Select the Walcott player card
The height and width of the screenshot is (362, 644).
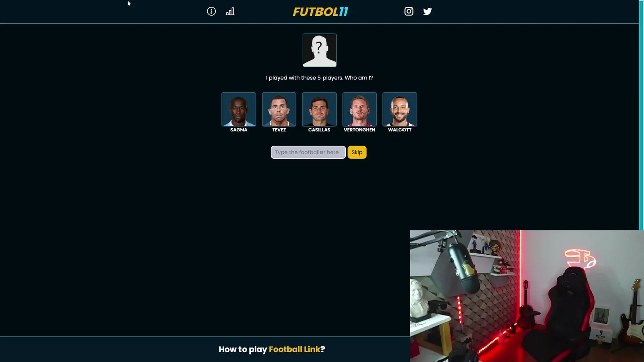click(399, 109)
